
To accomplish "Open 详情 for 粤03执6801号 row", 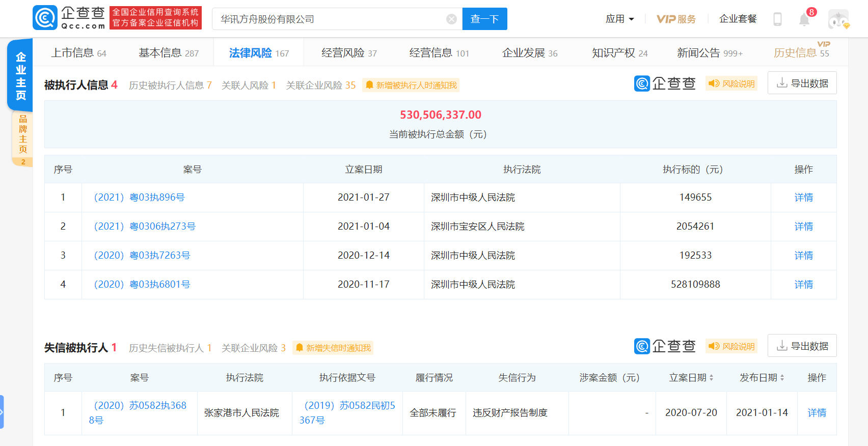I will (804, 284).
